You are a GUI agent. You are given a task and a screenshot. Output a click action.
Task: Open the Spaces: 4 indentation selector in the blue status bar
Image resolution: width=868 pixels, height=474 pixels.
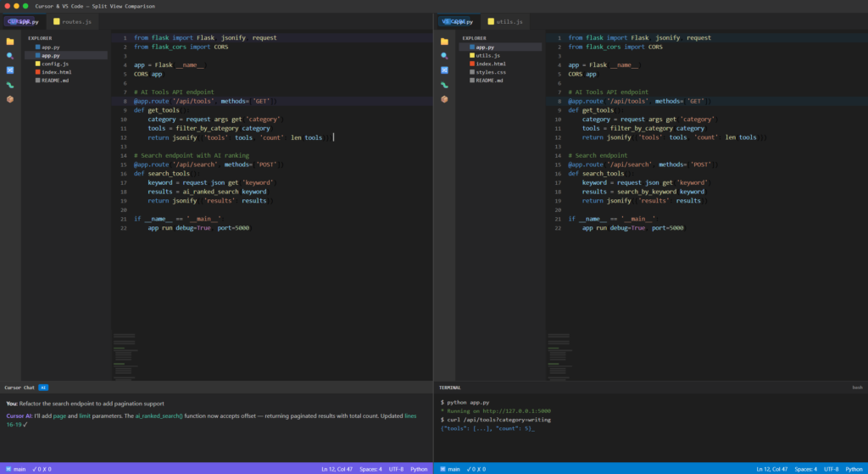click(x=805, y=469)
